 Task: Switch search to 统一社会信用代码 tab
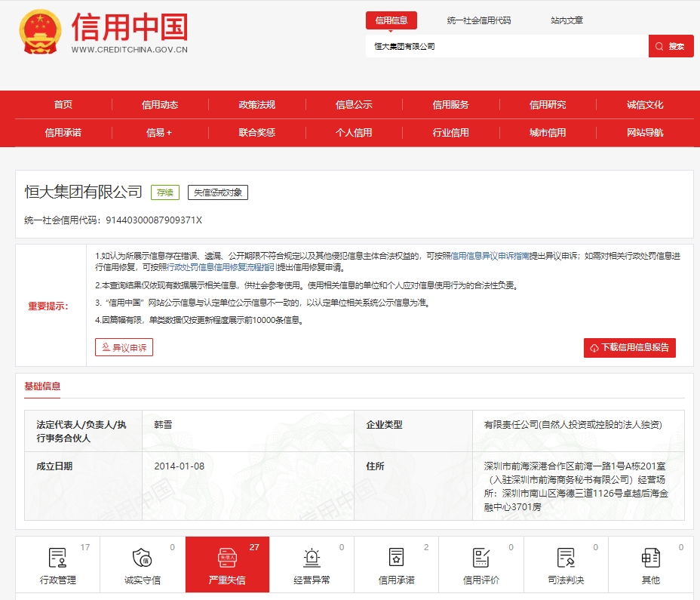click(x=478, y=20)
